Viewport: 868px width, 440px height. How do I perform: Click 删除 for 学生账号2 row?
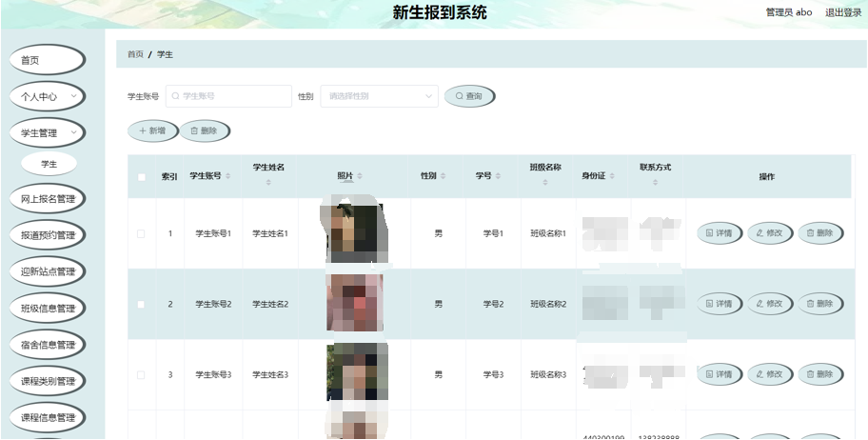coord(820,304)
